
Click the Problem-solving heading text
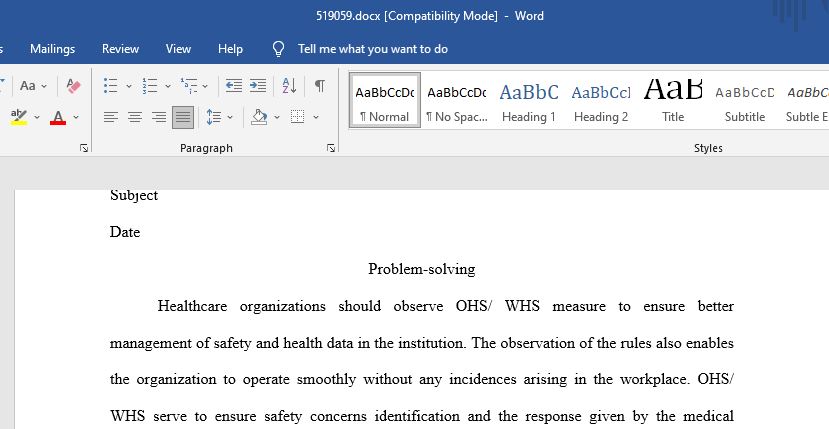(x=422, y=269)
